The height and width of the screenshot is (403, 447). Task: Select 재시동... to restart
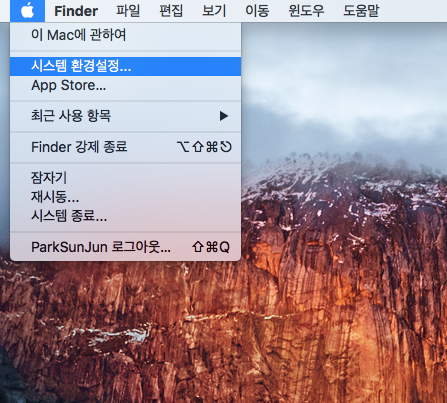pos(126,197)
